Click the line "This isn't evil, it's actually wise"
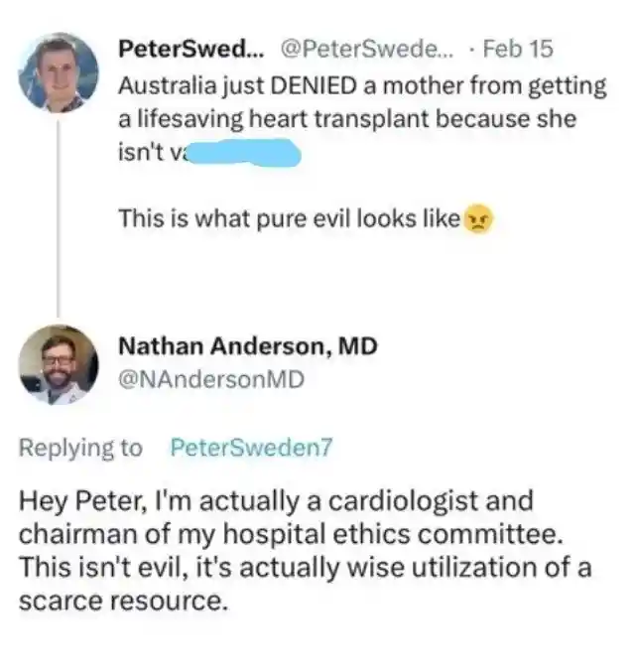This screenshot has width=635, height=672. click(305, 568)
